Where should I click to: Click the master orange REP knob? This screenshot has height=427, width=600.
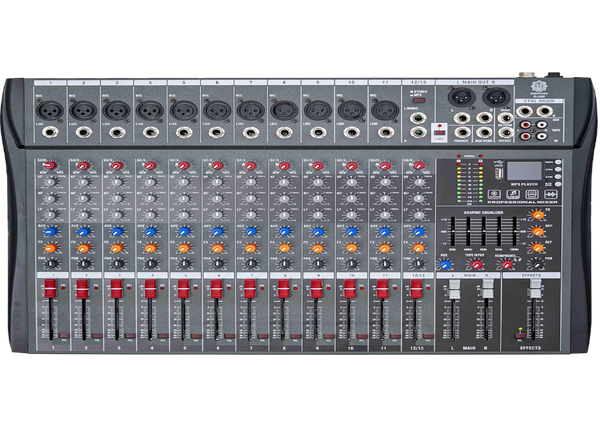537,231
